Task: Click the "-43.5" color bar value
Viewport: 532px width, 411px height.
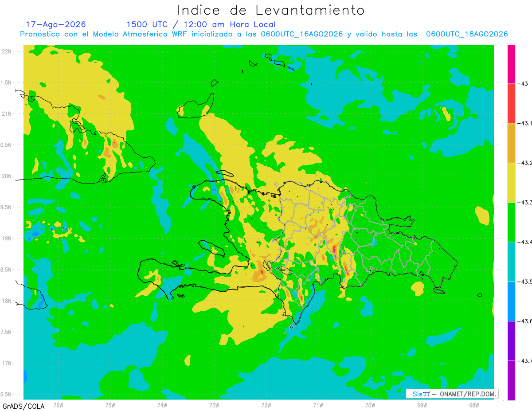Action: [524, 281]
